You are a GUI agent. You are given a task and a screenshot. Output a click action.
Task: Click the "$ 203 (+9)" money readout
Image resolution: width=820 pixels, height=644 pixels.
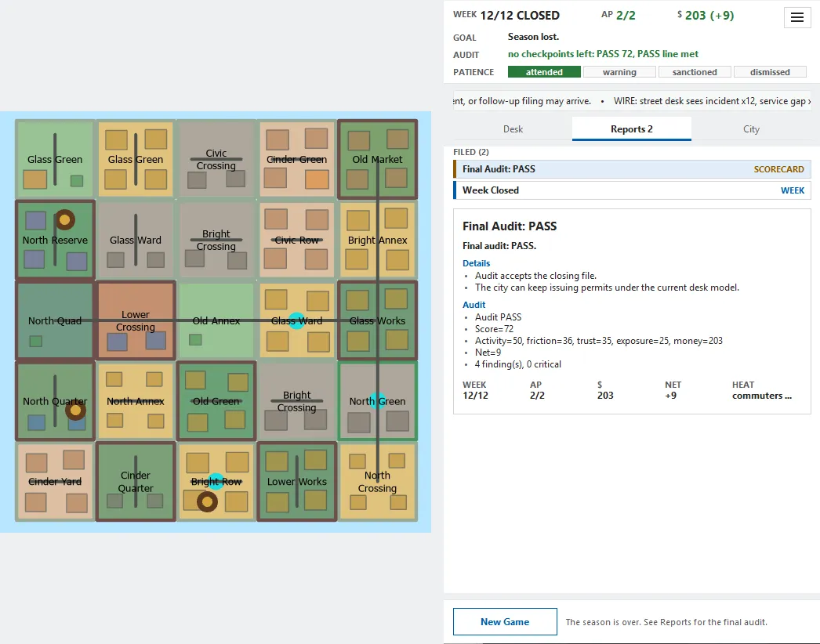pyautogui.click(x=706, y=16)
